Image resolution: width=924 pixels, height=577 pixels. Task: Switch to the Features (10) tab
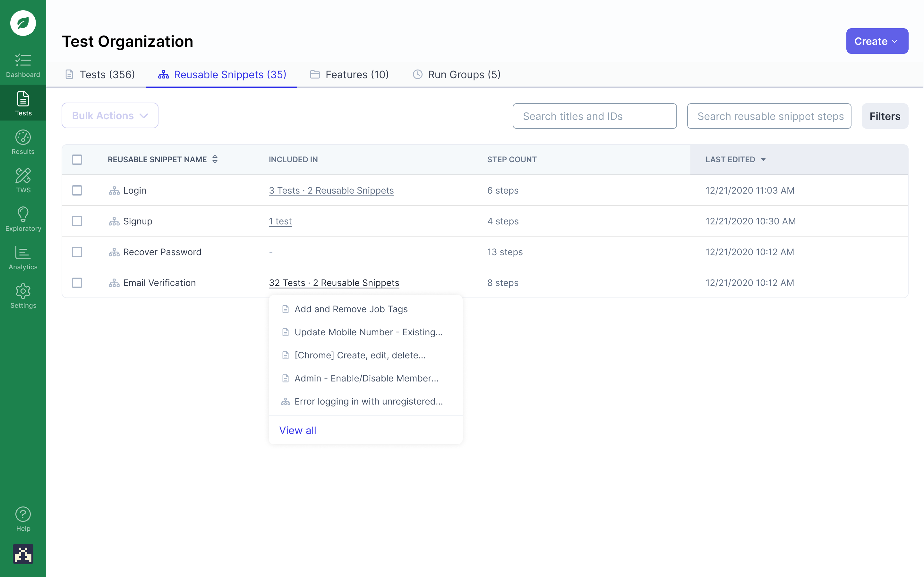(349, 75)
